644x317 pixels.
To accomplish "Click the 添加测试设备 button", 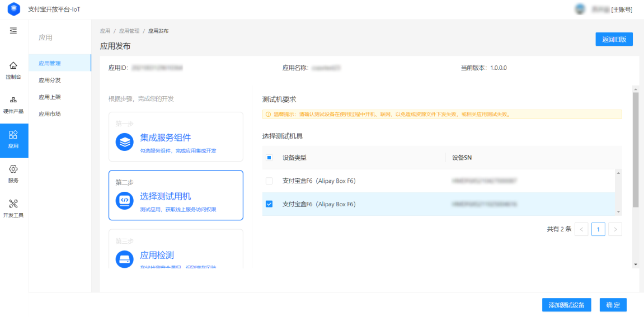I will 566,305.
